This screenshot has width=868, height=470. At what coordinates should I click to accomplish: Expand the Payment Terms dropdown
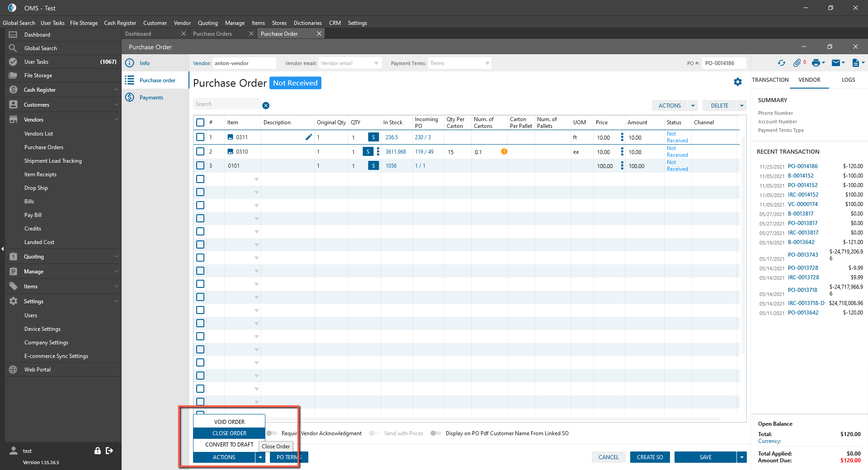(x=487, y=63)
